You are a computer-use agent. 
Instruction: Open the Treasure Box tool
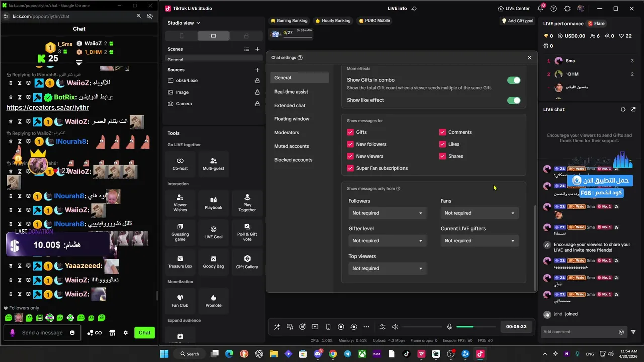pyautogui.click(x=180, y=262)
